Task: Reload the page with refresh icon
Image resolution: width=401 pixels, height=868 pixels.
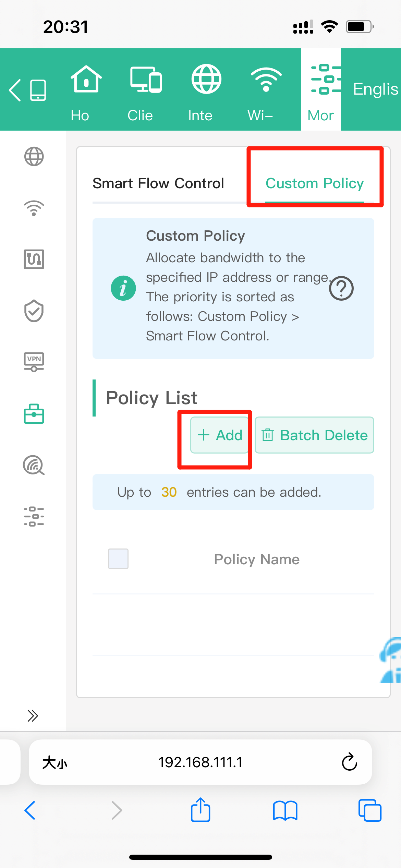Action: point(349,762)
